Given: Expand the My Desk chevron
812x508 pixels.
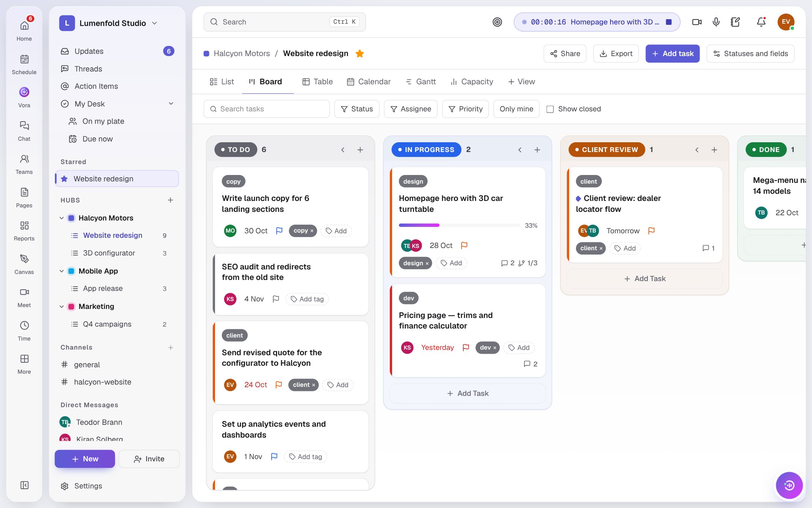Looking at the screenshot, I should (171, 103).
